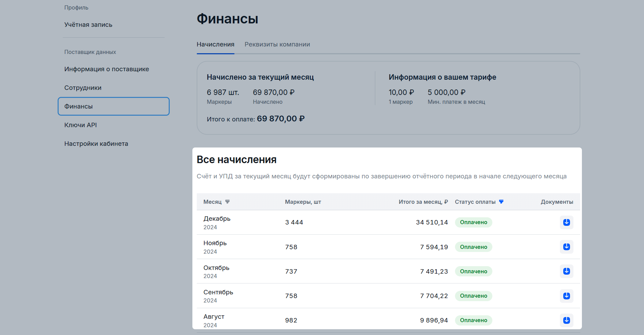The width and height of the screenshot is (644, 335).
Task: Open the payment status filter icon
Action: (501, 202)
